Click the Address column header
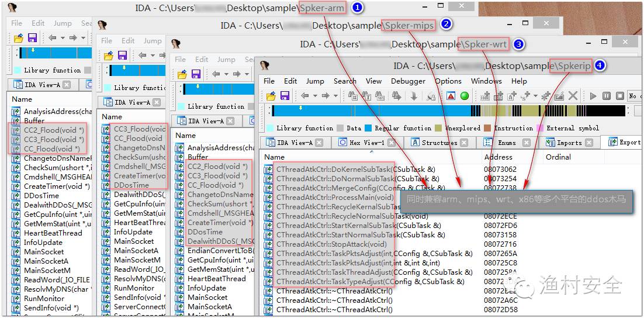 tap(498, 157)
